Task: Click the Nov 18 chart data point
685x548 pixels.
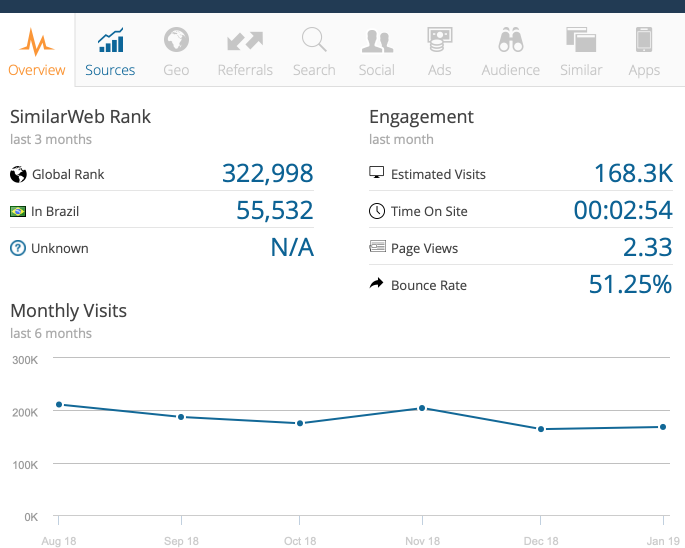Action: (x=422, y=408)
